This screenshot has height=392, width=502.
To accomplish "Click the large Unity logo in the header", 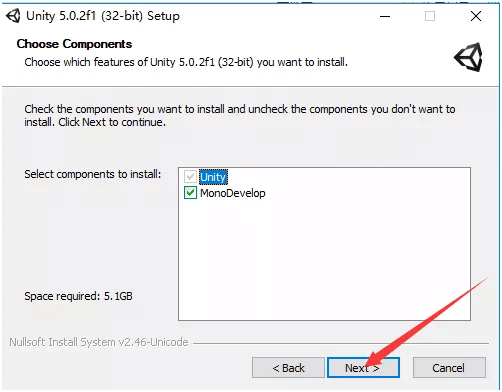I will tap(468, 57).
